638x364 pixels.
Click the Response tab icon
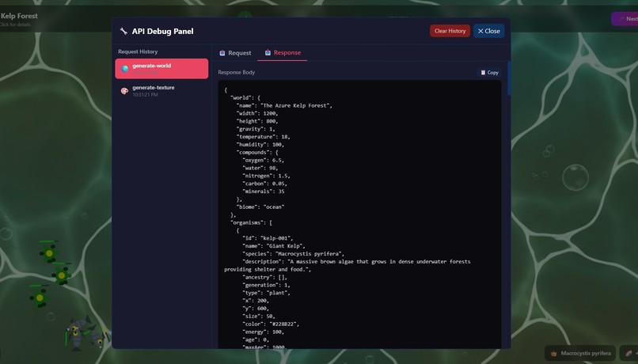pyautogui.click(x=268, y=52)
